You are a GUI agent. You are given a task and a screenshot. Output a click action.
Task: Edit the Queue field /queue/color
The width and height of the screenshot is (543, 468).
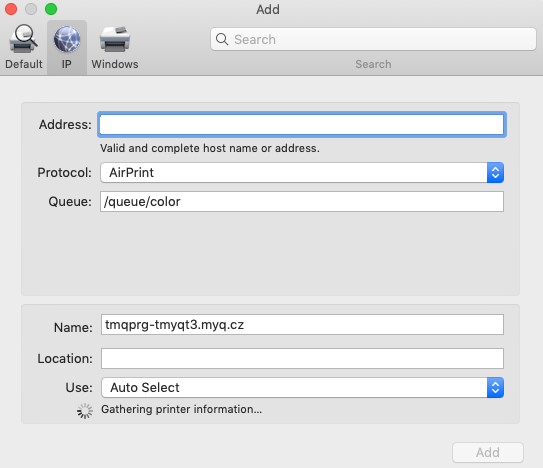click(302, 202)
